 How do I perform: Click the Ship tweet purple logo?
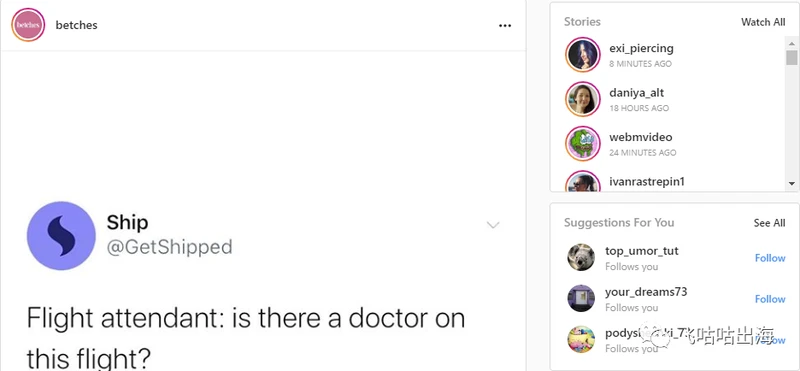click(x=61, y=235)
